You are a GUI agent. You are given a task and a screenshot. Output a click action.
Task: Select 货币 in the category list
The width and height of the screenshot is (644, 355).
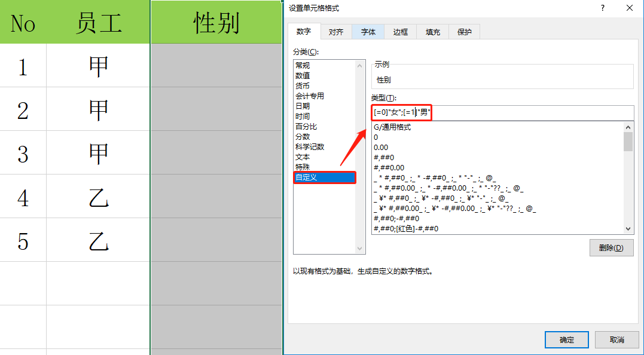(325, 86)
